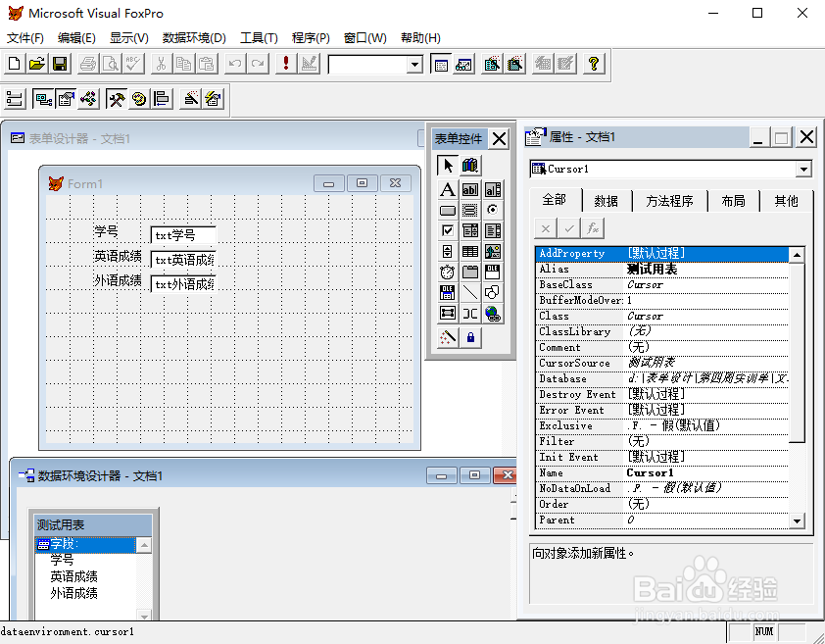Click the New file toolbar icon
Viewport: 825px width, 644px height.
[x=14, y=64]
